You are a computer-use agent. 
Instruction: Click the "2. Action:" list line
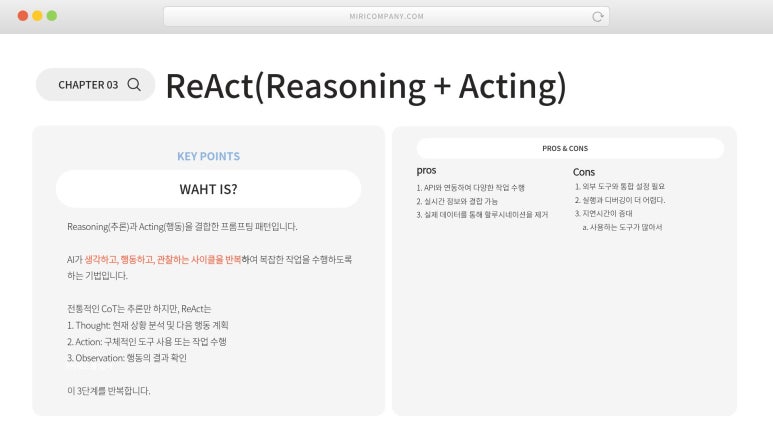[146, 341]
